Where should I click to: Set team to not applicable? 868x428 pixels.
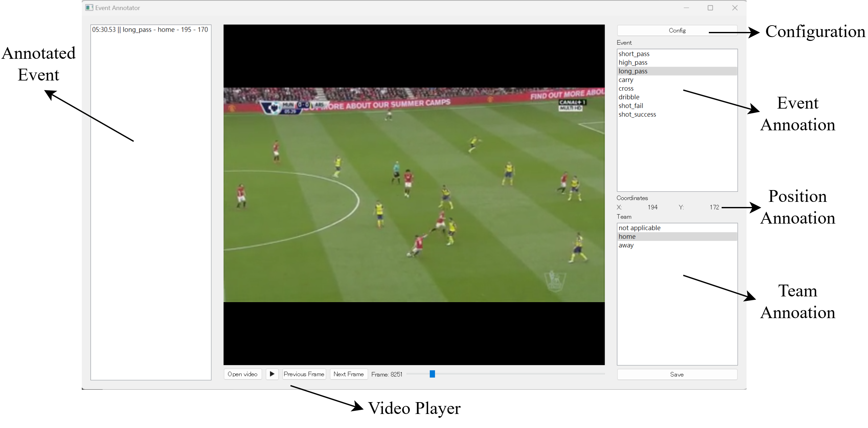click(639, 228)
